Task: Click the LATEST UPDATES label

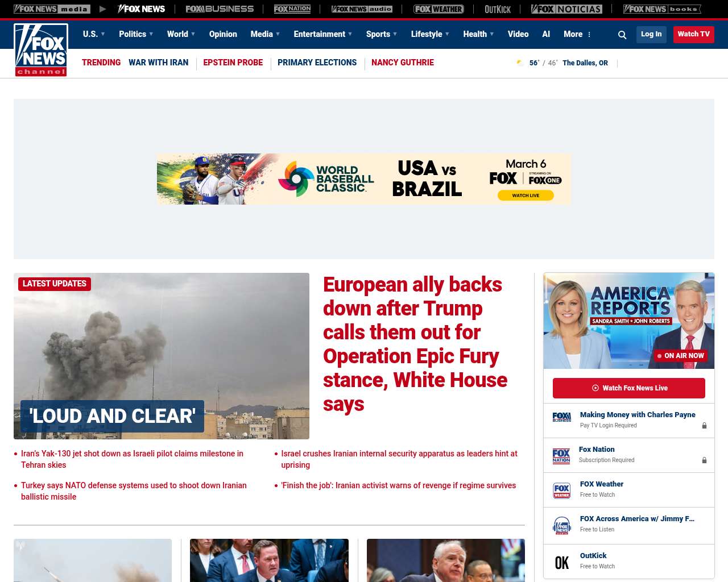Action: (x=55, y=284)
